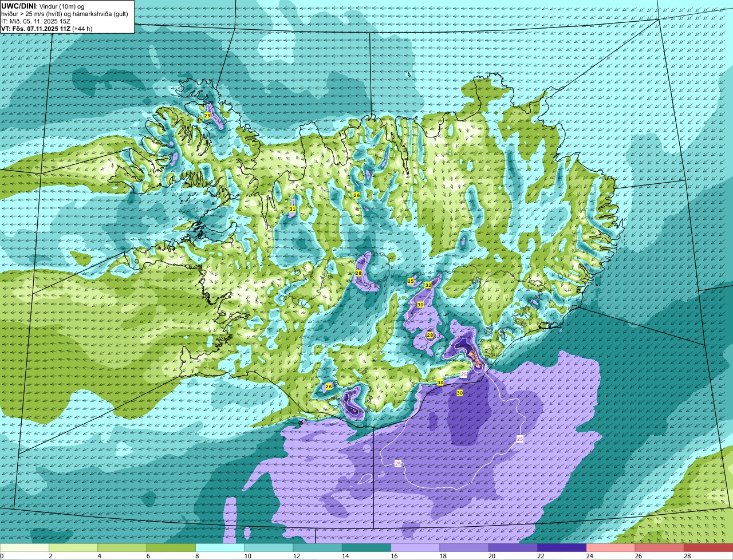Click the light green 2–4 legend swatch
733x560 pixels.
click(73, 548)
